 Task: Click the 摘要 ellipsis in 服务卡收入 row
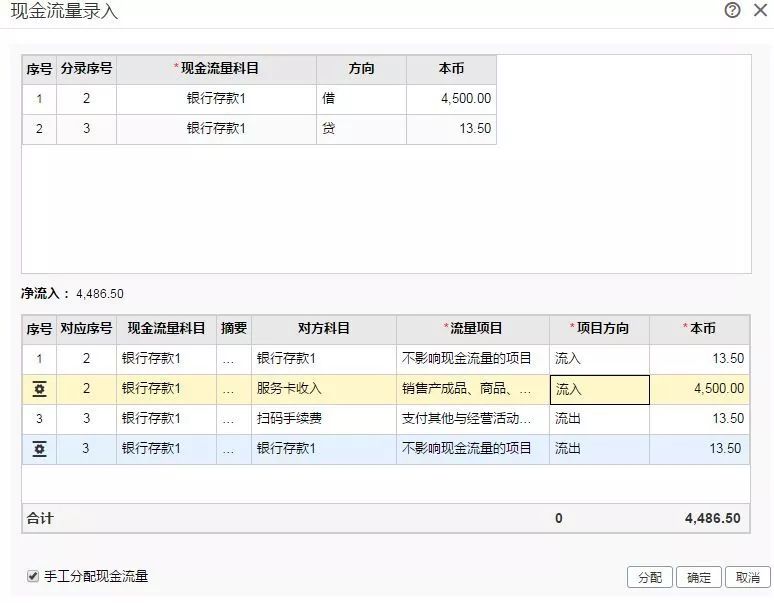point(233,389)
